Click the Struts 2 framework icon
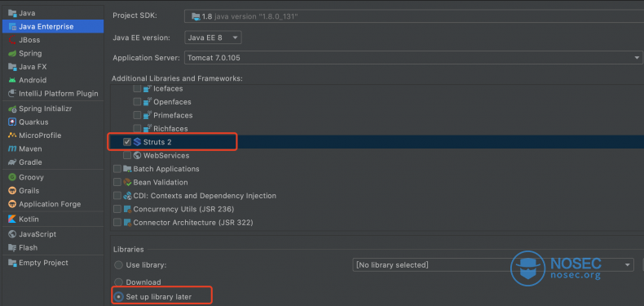The width and height of the screenshot is (644, 306). pyautogui.click(x=137, y=142)
